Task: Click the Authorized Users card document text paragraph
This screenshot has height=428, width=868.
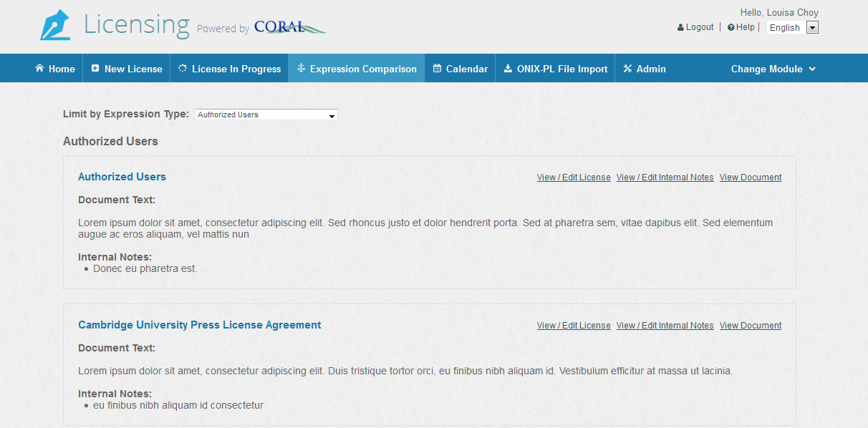Action: coord(425,228)
